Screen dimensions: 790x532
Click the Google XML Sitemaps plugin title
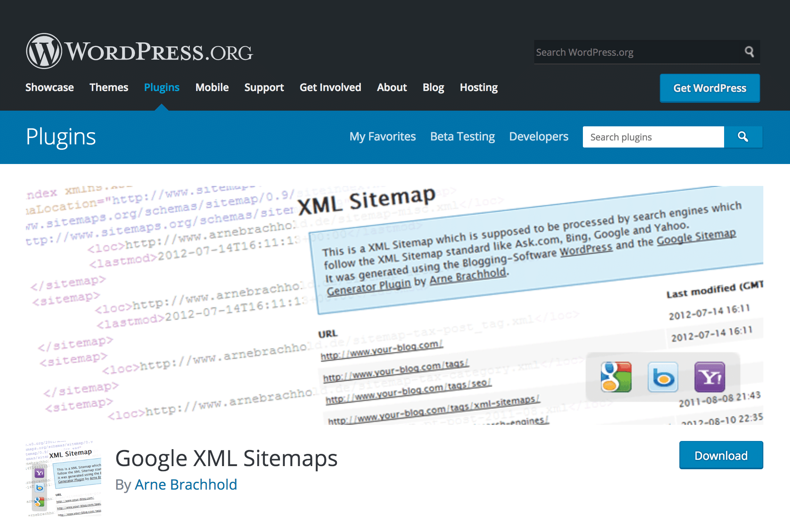226,458
